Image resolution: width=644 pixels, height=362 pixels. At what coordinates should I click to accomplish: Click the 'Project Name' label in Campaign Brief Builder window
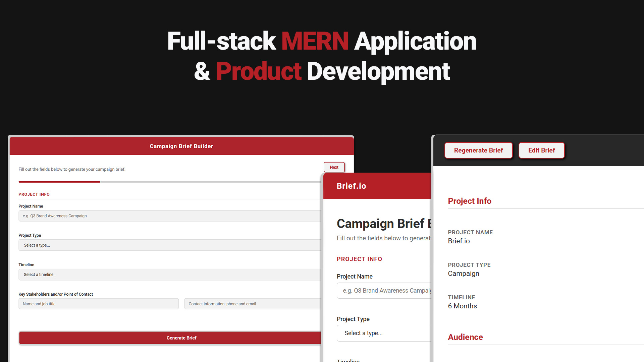31,206
